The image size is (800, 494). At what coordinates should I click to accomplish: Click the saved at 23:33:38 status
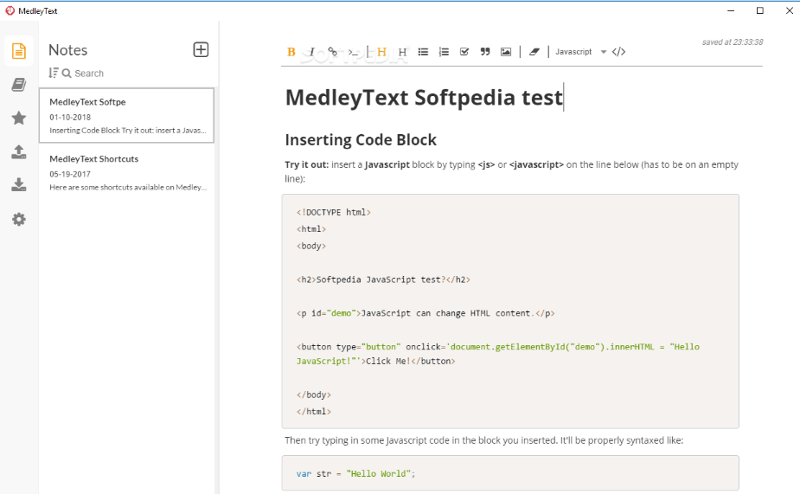pyautogui.click(x=732, y=42)
